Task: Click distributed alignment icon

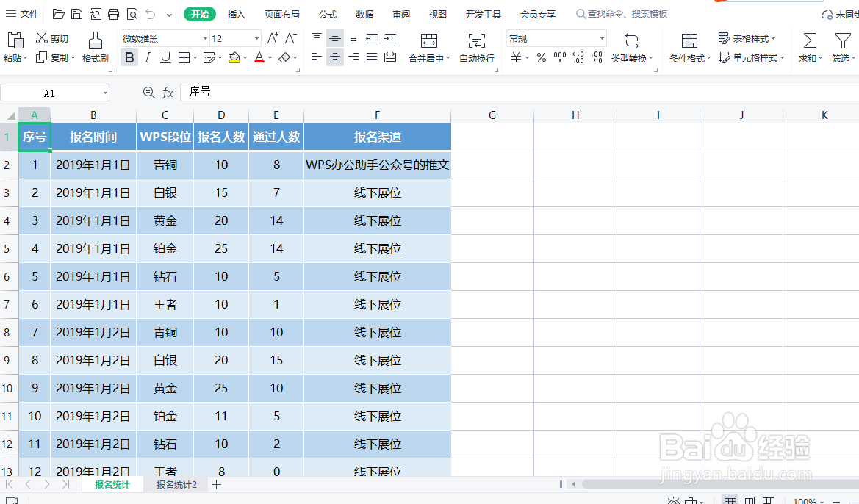Action: tap(390, 57)
